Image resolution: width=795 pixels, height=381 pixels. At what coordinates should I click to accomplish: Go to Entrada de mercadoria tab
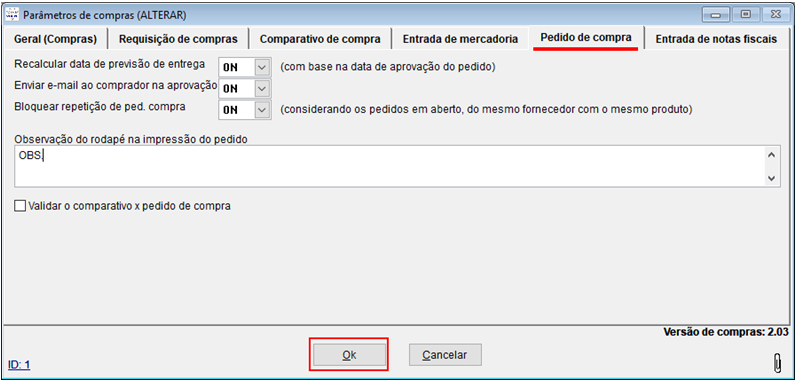(460, 39)
